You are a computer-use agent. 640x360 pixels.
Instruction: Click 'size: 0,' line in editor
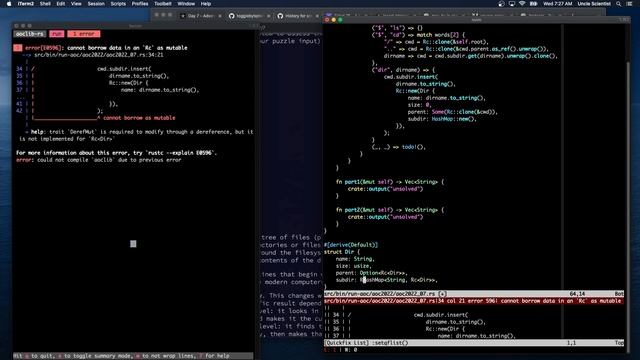[x=419, y=105]
